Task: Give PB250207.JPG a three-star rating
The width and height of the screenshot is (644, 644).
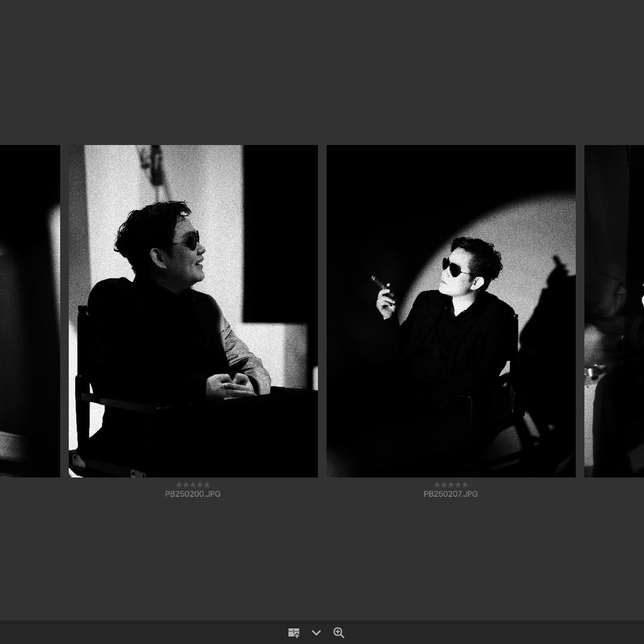Action: [451, 485]
